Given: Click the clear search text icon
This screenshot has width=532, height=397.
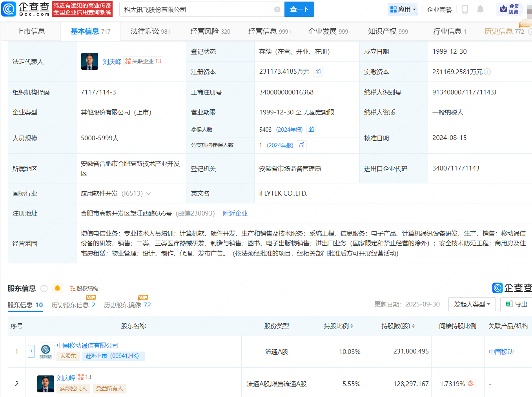Looking at the screenshot, I should (x=277, y=9).
